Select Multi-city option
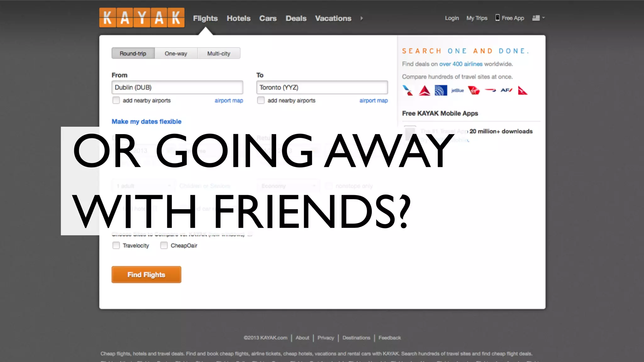 point(219,53)
